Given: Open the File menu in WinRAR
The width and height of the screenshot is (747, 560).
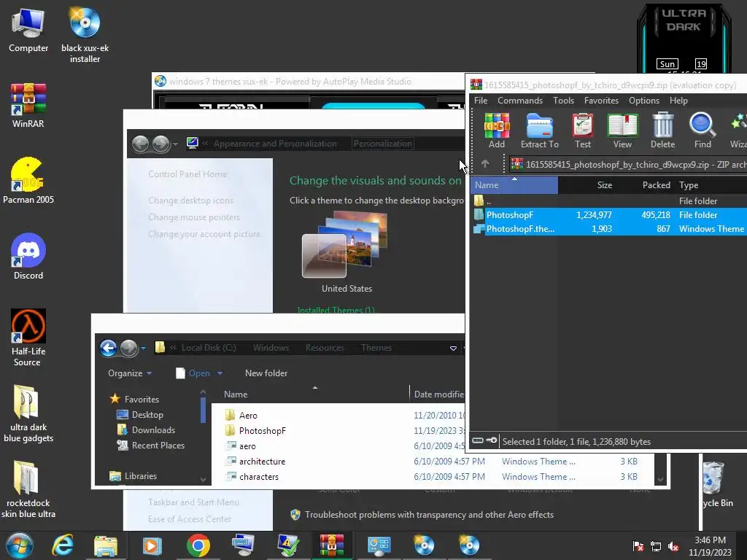Looking at the screenshot, I should (x=481, y=101).
